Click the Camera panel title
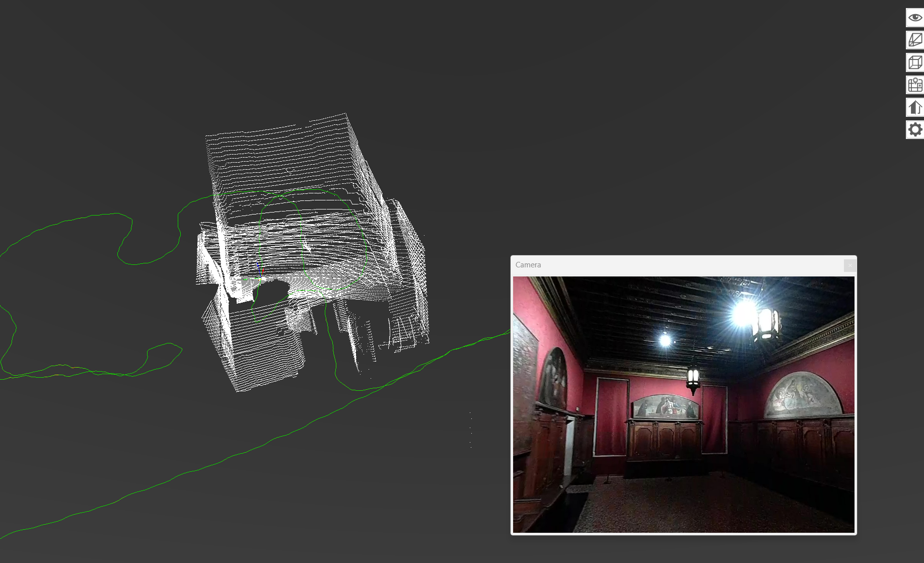Image resolution: width=924 pixels, height=563 pixels. [528, 265]
